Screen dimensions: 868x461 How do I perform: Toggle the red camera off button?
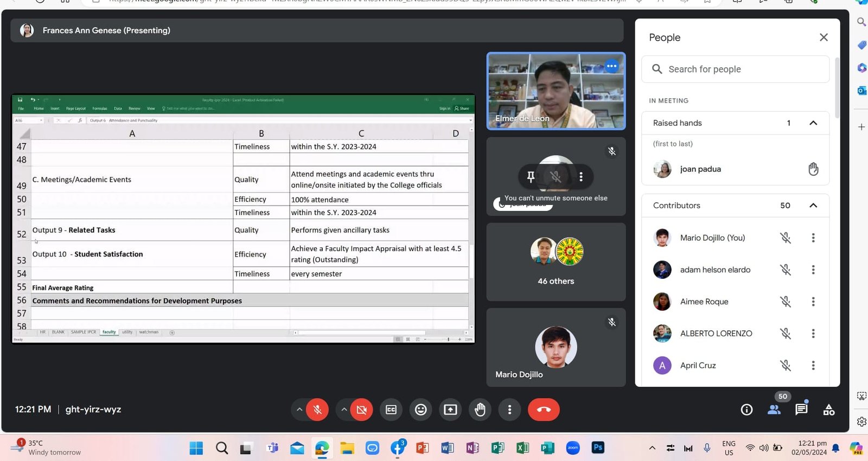click(362, 409)
